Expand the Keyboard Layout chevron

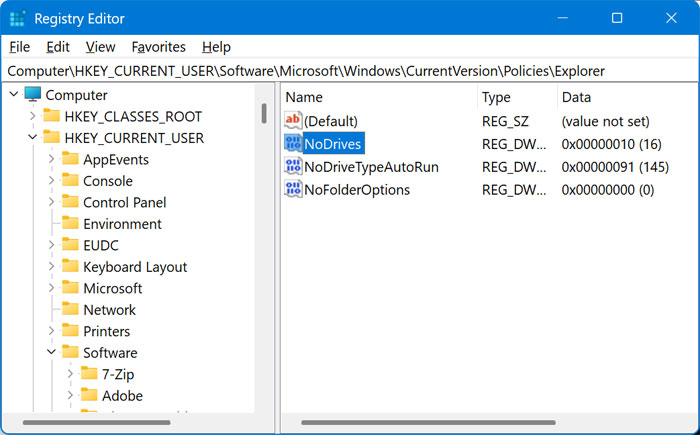point(51,266)
